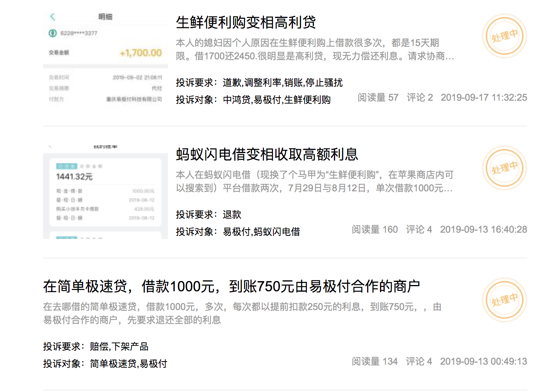Select complaint target 中鸿贷,易极付,生鲜便利购
This screenshot has height=392, width=553.
pyautogui.click(x=276, y=100)
